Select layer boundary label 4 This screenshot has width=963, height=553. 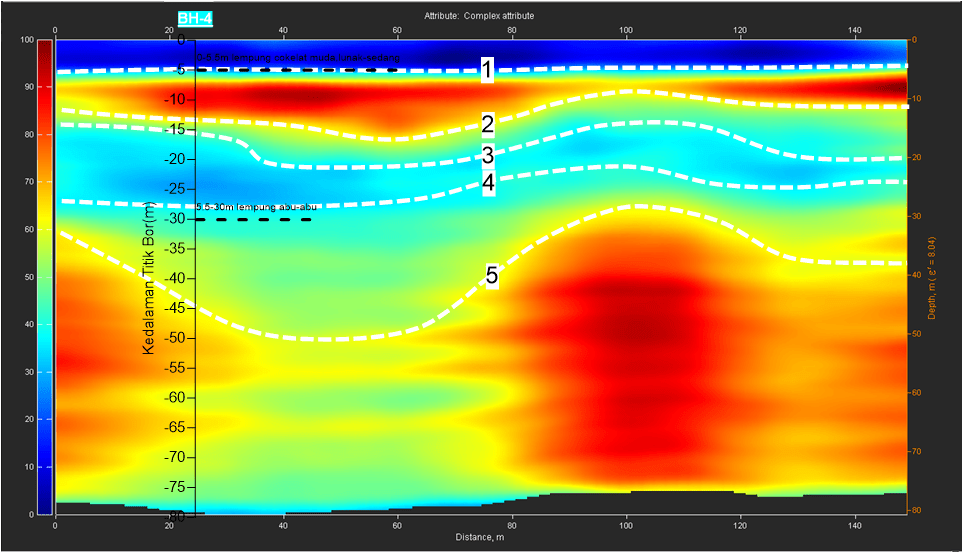click(487, 183)
